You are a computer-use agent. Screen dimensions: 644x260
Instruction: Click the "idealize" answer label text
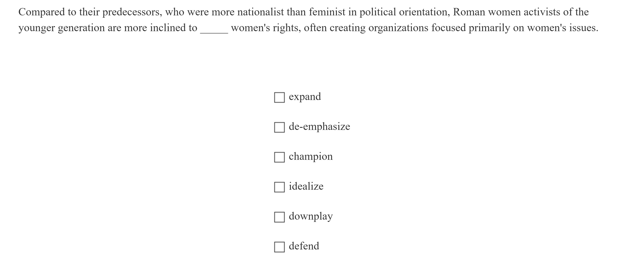[x=306, y=186]
